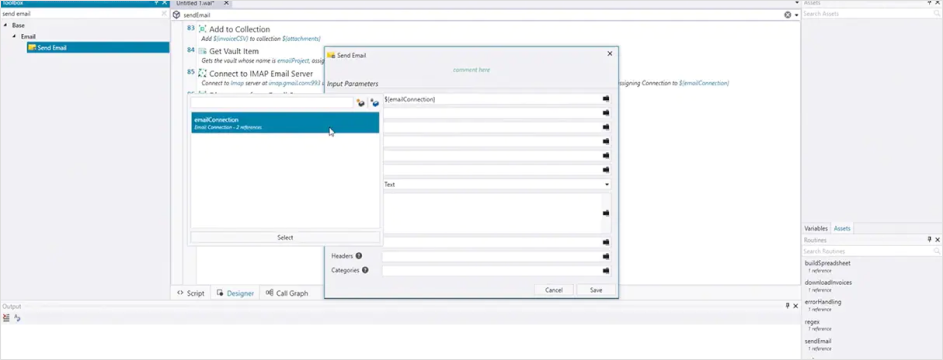The image size is (943, 360).
Task: Select the 'Add to Collection' step title
Action: 239,29
